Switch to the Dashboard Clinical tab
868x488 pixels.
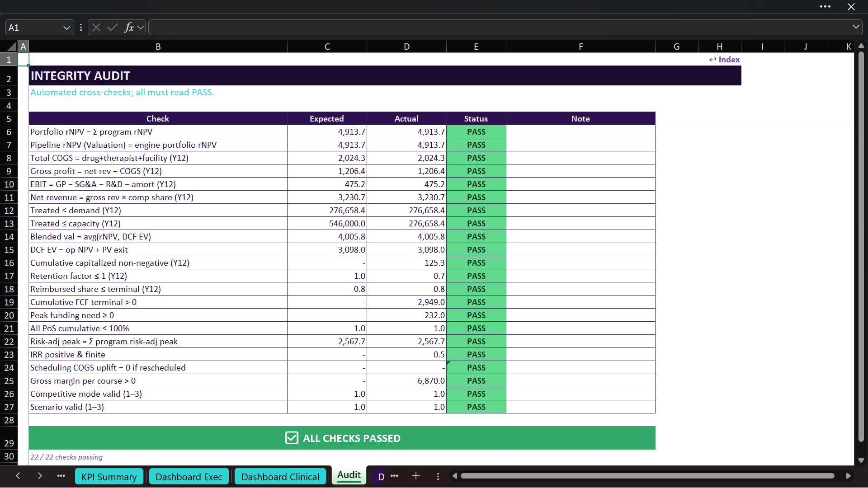click(x=280, y=477)
